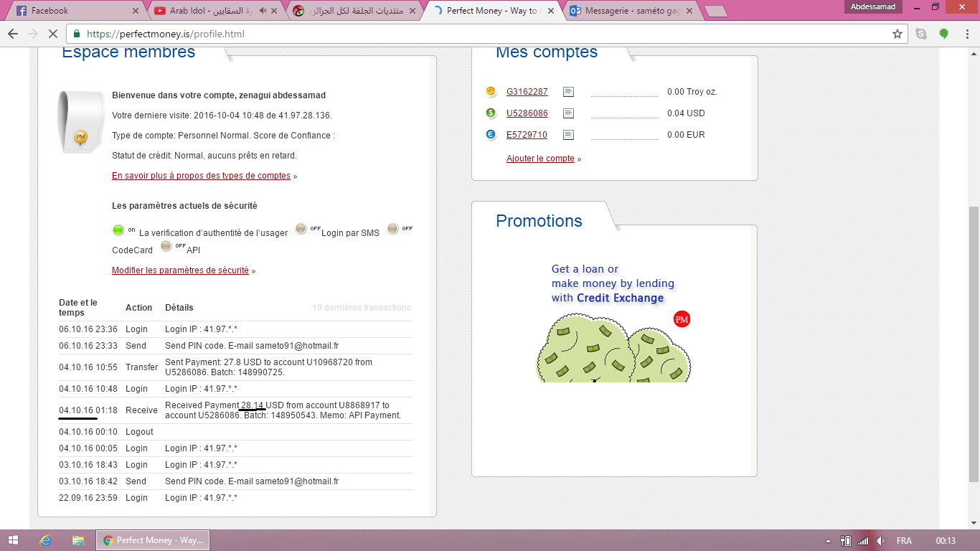Image resolution: width=980 pixels, height=551 pixels.
Task: Click the '10 dernières transactions' label
Action: pyautogui.click(x=362, y=308)
